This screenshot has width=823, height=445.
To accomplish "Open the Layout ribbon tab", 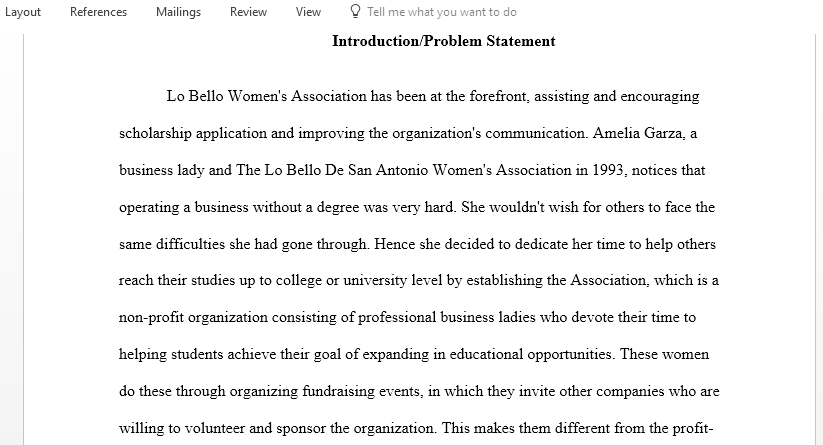I will (x=23, y=12).
